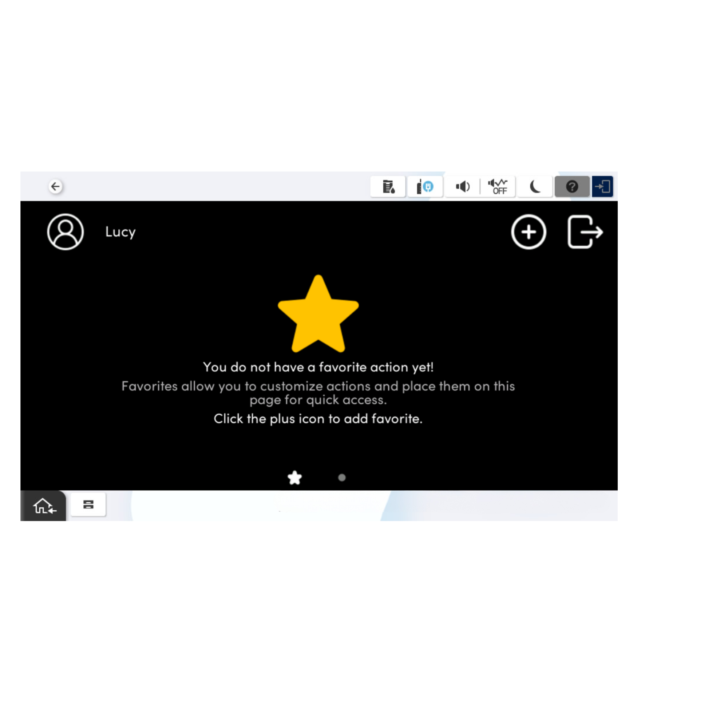Open the speaker volume settings
The image size is (728, 728).
pyautogui.click(x=462, y=186)
